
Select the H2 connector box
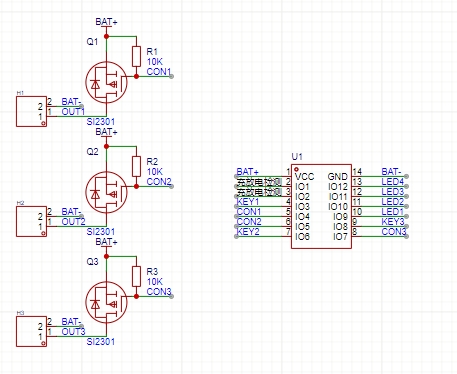[x=31, y=222]
